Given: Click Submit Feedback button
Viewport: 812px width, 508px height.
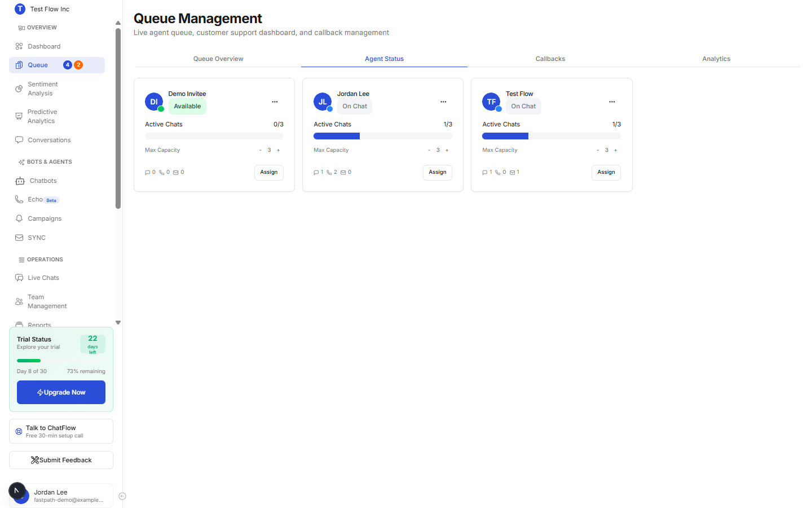Looking at the screenshot, I should coord(61,460).
